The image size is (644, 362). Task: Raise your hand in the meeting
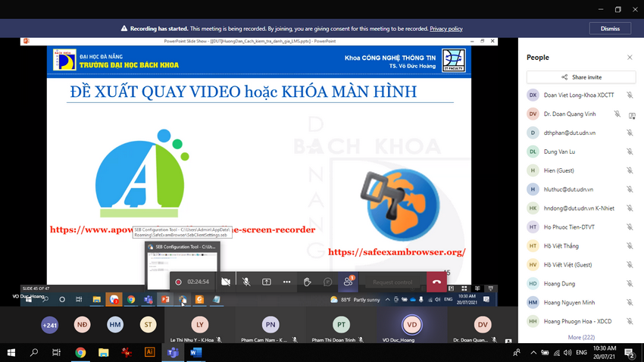(x=307, y=282)
